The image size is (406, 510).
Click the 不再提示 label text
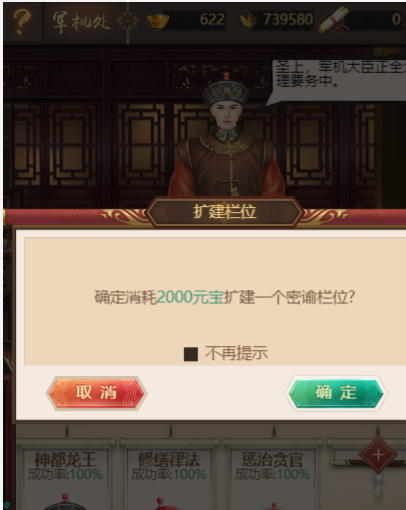[236, 353]
